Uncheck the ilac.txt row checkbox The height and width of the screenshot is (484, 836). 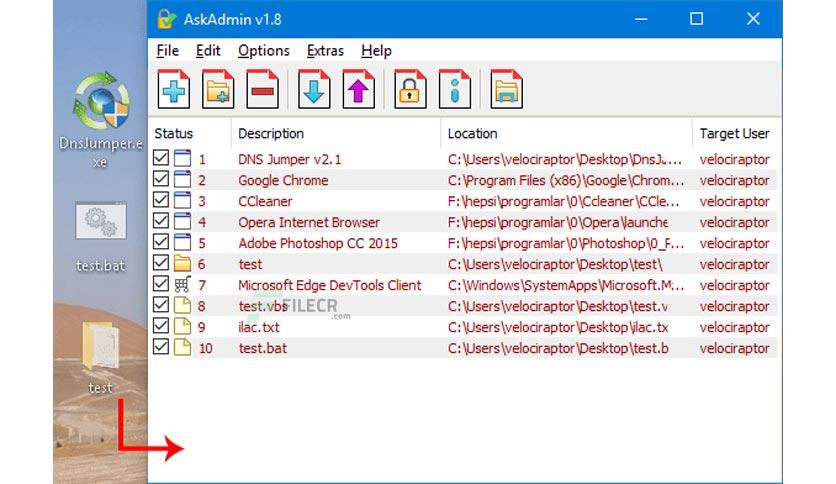click(x=160, y=326)
